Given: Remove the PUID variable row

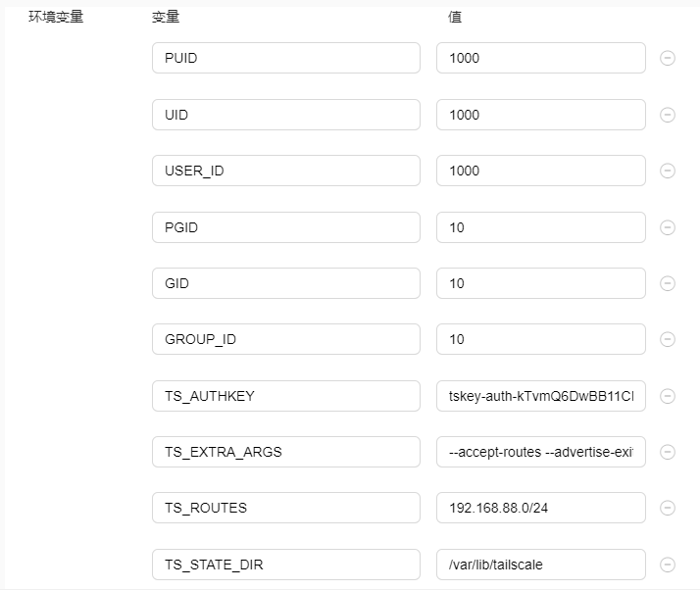Looking at the screenshot, I should point(668,58).
